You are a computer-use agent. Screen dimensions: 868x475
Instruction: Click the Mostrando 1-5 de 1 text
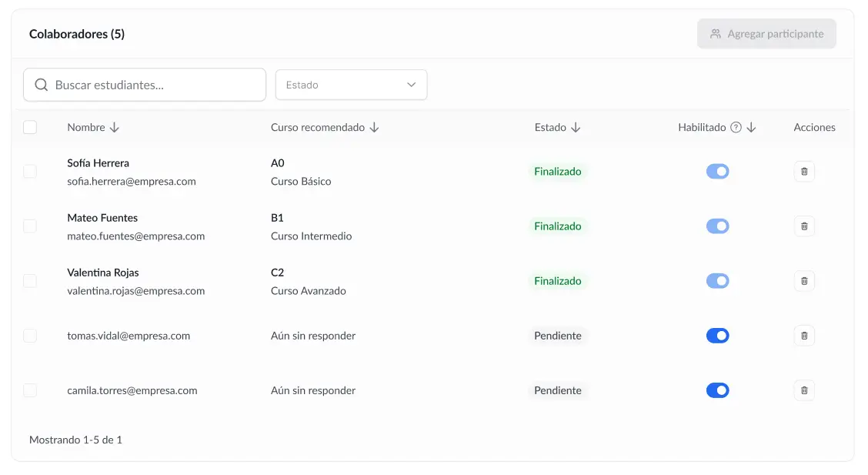coord(75,440)
